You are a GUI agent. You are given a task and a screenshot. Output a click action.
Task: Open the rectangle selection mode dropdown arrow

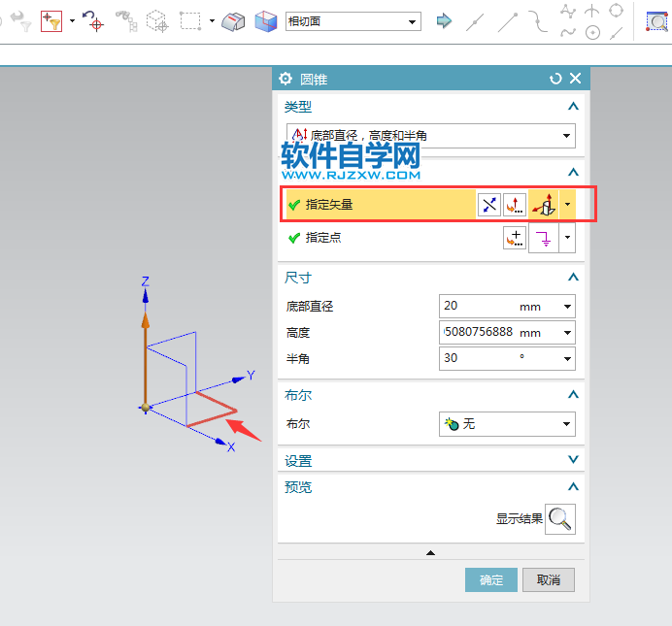click(x=212, y=20)
